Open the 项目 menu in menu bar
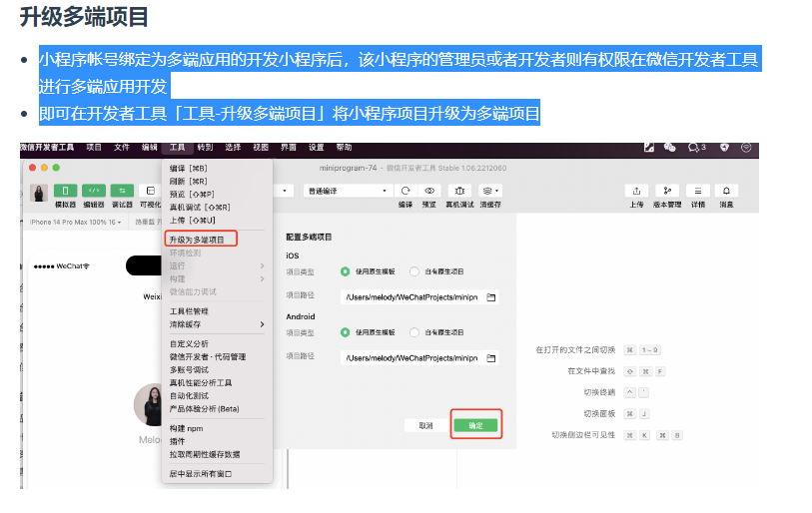 [x=94, y=148]
